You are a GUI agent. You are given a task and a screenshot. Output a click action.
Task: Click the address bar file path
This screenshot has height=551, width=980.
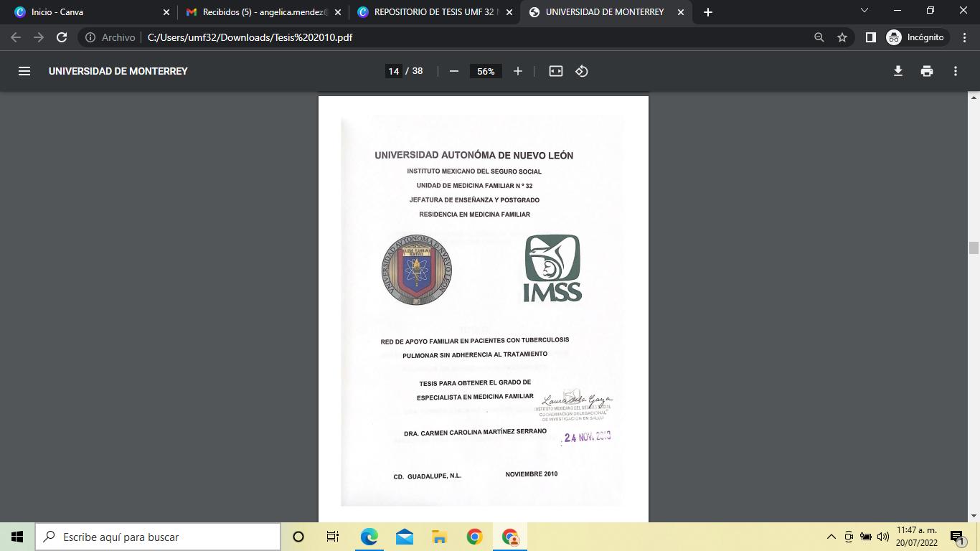(x=250, y=37)
